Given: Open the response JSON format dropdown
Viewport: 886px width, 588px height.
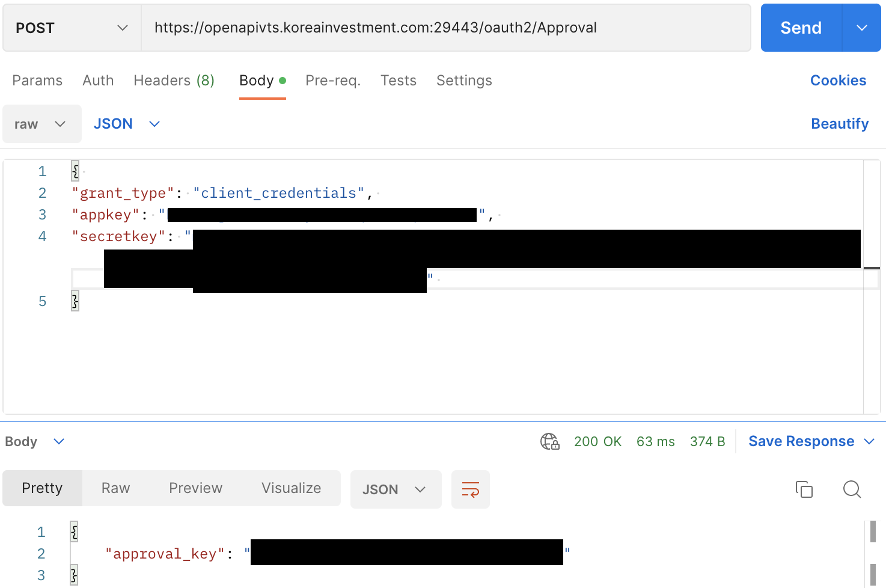Looking at the screenshot, I should coord(396,489).
